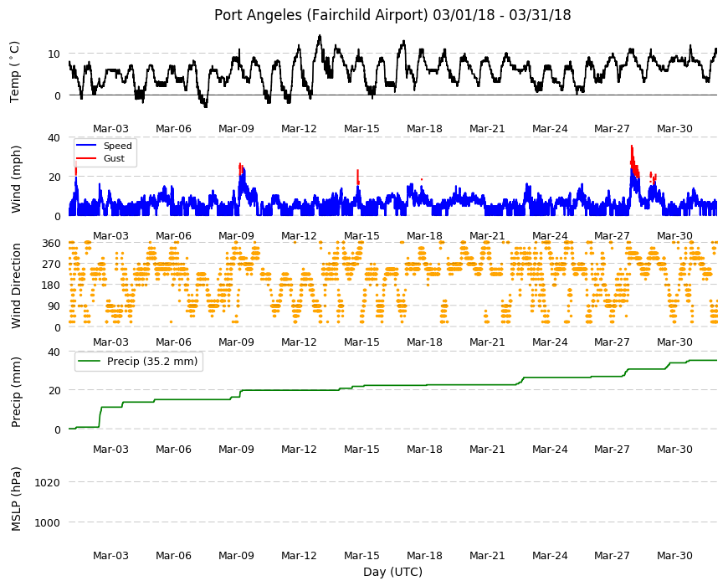Select the blue Speed legend line
This screenshot has width=728, height=586.
[86, 146]
